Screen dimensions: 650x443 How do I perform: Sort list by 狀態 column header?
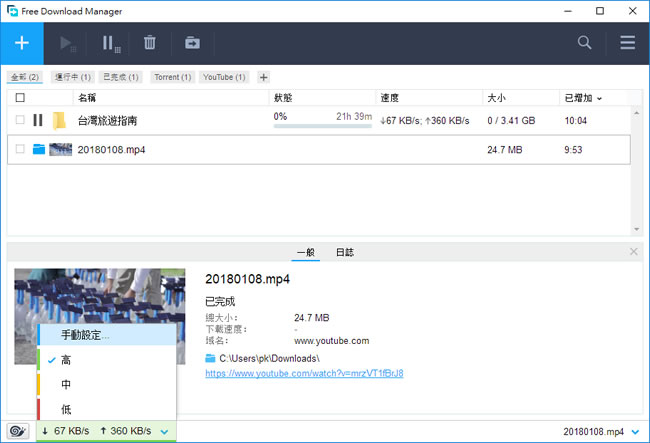(283, 98)
